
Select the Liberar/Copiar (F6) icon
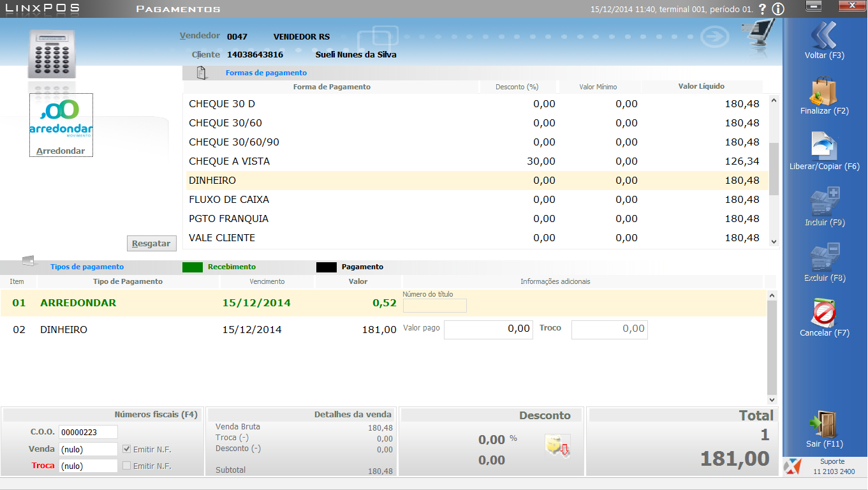[x=824, y=146]
